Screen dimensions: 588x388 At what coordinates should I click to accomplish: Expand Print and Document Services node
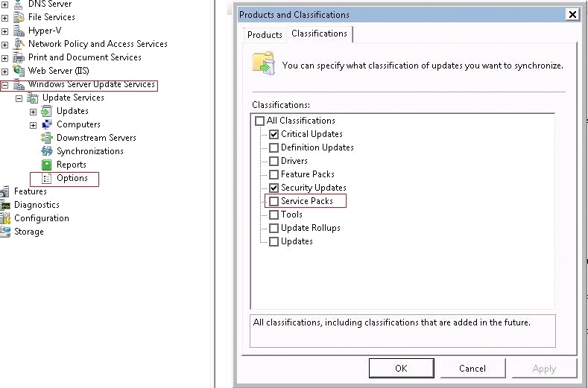point(4,59)
